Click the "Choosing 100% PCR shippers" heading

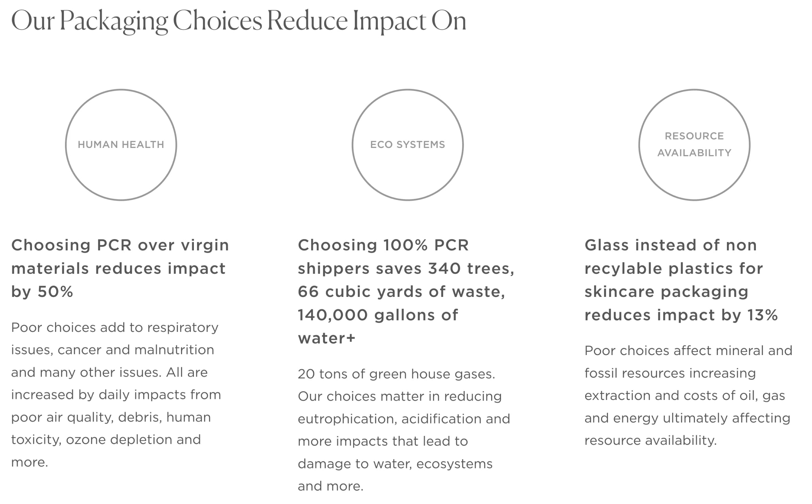(x=406, y=291)
